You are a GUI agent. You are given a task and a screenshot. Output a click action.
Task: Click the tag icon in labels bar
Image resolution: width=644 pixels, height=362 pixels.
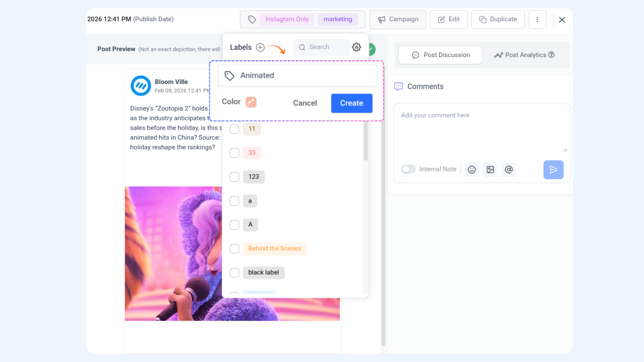coord(252,19)
